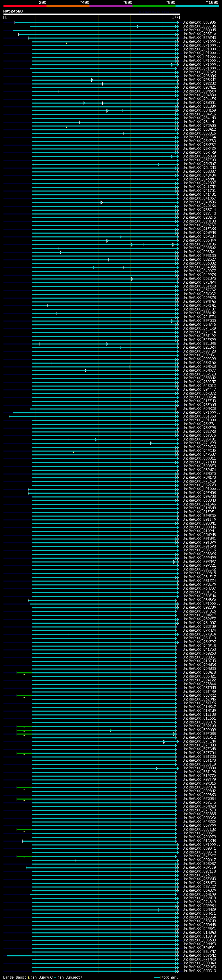Viewport: 222px width, 980px height.
Task: Open hit UniRef100_Q0J9W6
Action: pos(199,23)
